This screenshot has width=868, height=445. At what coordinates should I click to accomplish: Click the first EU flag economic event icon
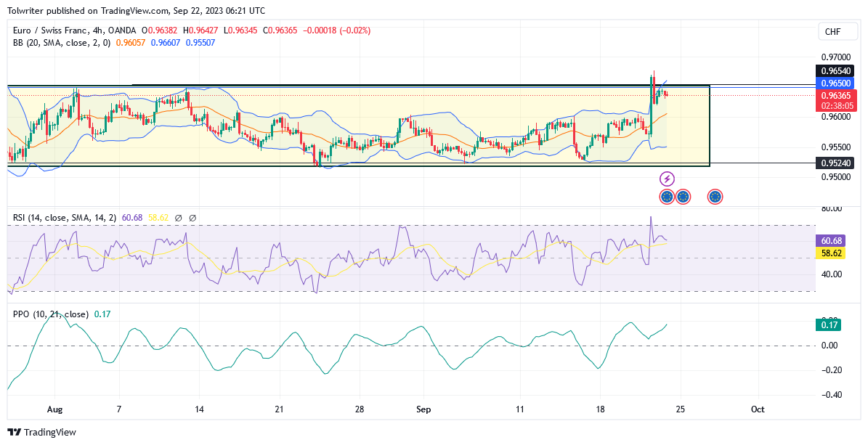(x=667, y=196)
